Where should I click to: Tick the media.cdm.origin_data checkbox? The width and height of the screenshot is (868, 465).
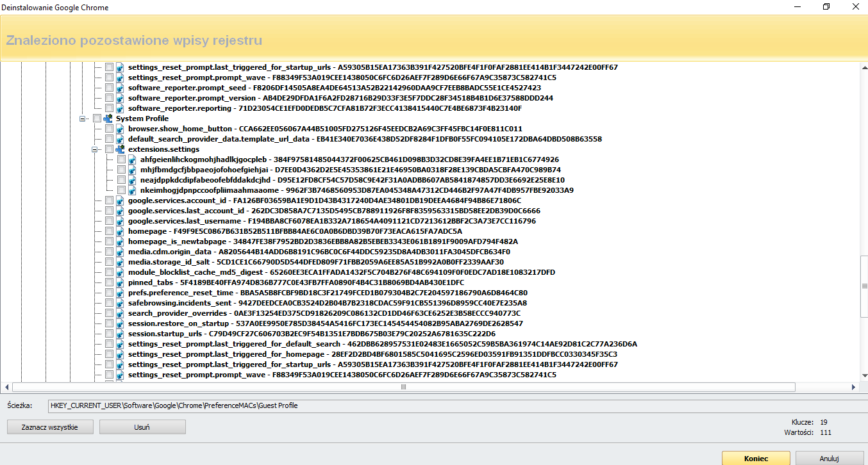[x=109, y=252]
